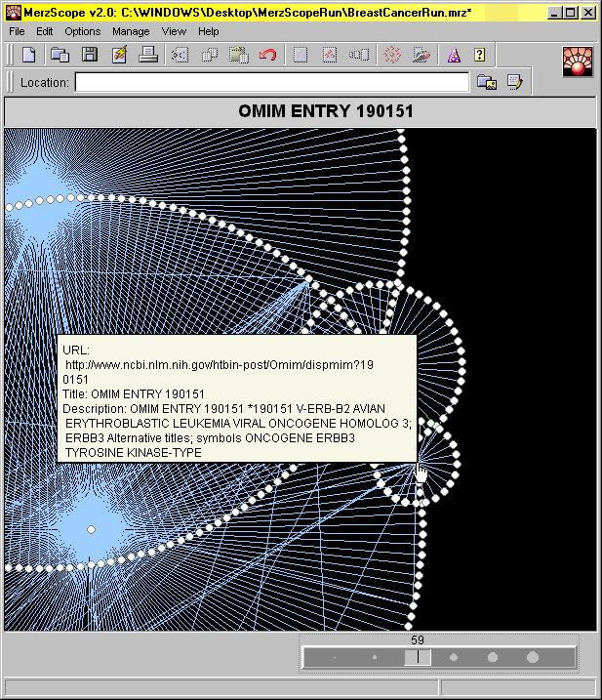Click the folder icon beside Location field
The height and width of the screenshot is (700, 602).
click(x=486, y=83)
